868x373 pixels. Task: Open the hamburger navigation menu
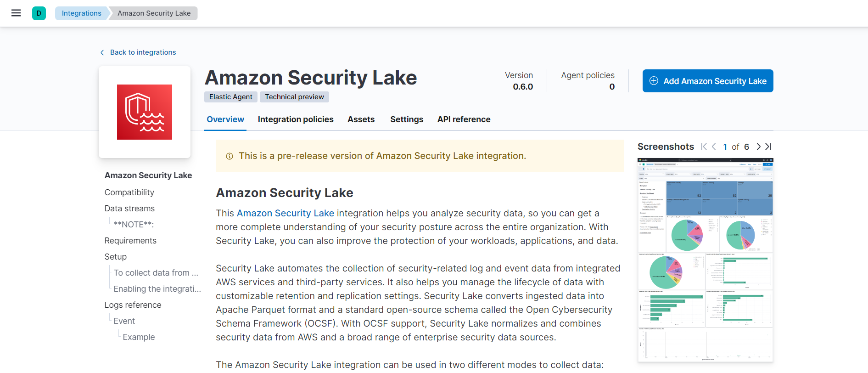tap(16, 13)
